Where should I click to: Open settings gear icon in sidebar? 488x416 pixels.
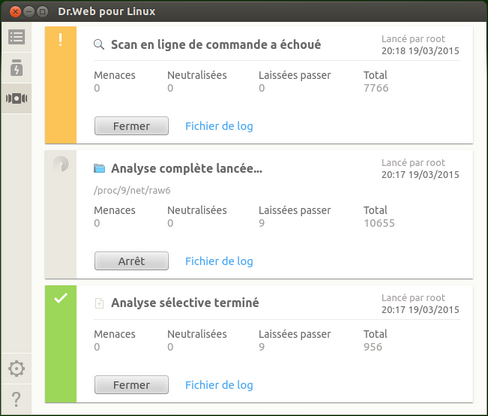tap(16, 369)
